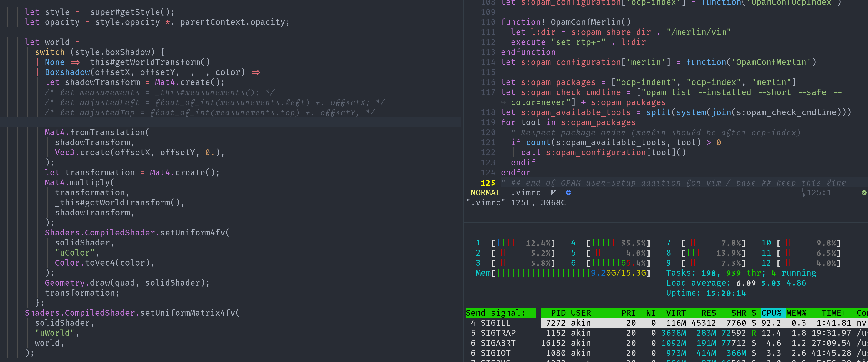The width and height of the screenshot is (868, 362).
Task: Click the VIRT column header in htop
Action: (676, 313)
